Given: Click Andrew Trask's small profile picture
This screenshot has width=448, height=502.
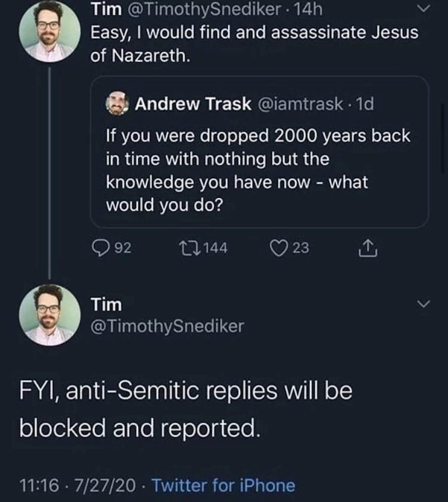Looking at the screenshot, I should (117, 104).
